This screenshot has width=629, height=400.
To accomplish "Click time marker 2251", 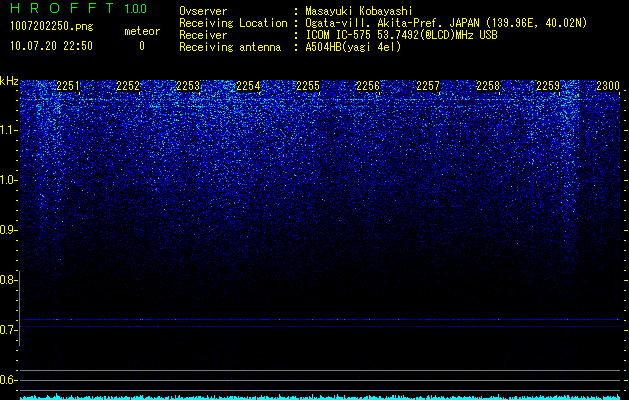I will (x=68, y=86).
